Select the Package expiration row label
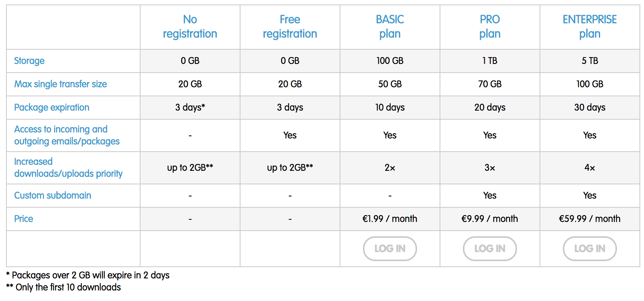Screen dimensions: 644x301 point(52,108)
